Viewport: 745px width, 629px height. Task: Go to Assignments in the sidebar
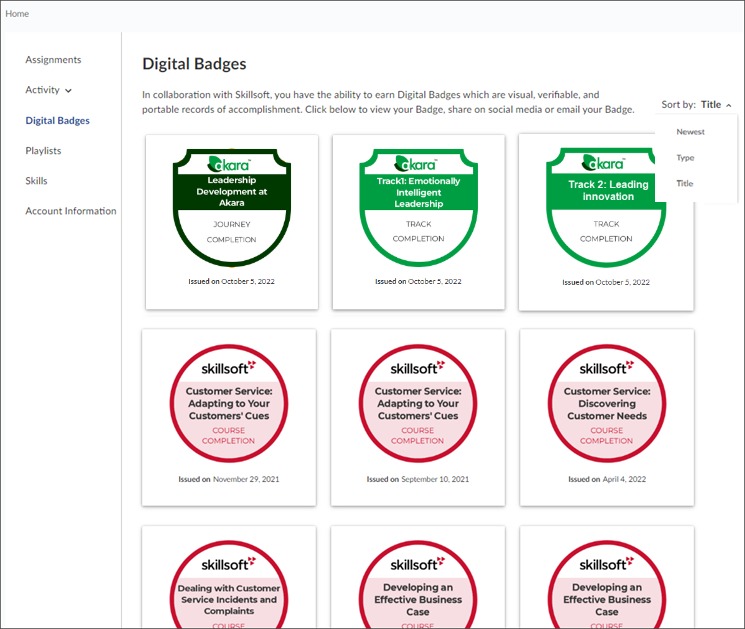coord(53,60)
